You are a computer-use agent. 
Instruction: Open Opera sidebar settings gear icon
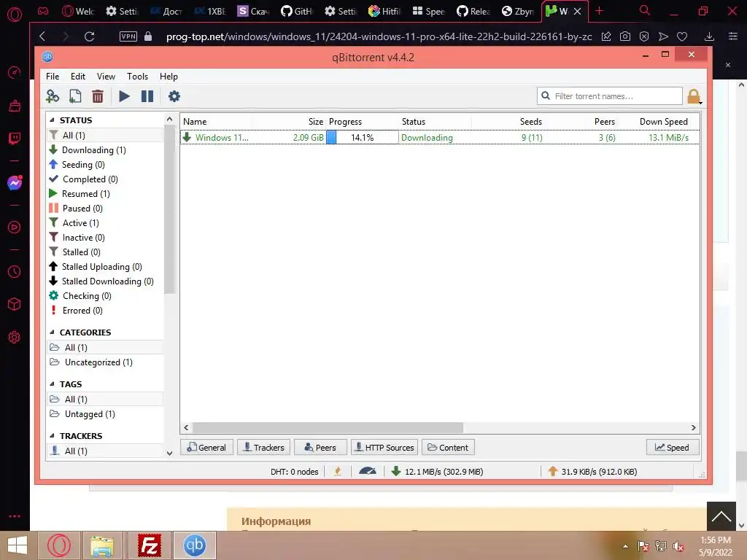coord(15,337)
